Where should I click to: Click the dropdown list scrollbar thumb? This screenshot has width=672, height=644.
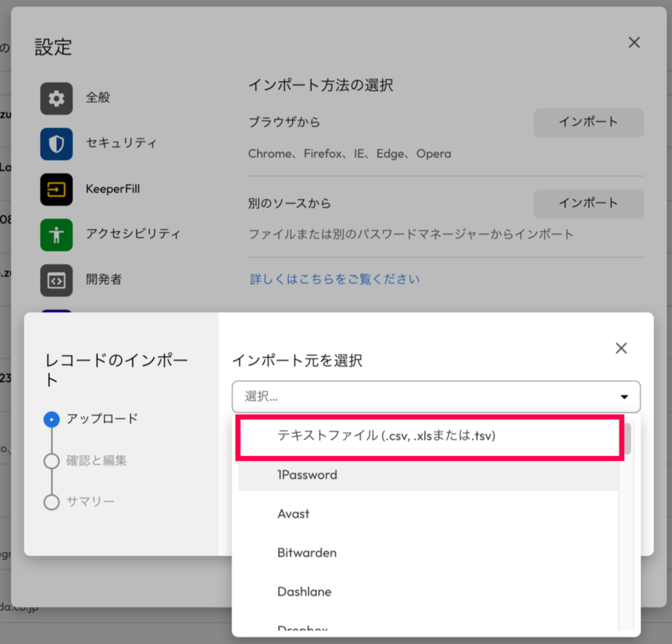click(x=627, y=438)
